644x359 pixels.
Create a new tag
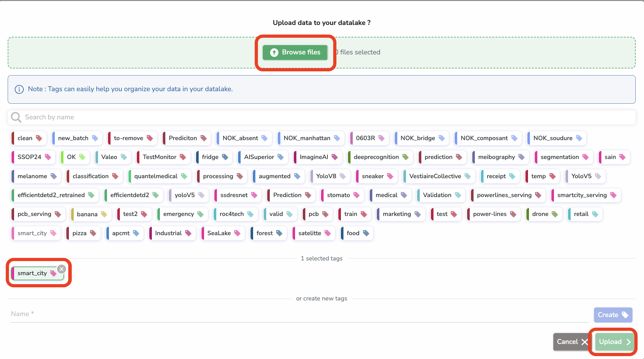pos(612,315)
